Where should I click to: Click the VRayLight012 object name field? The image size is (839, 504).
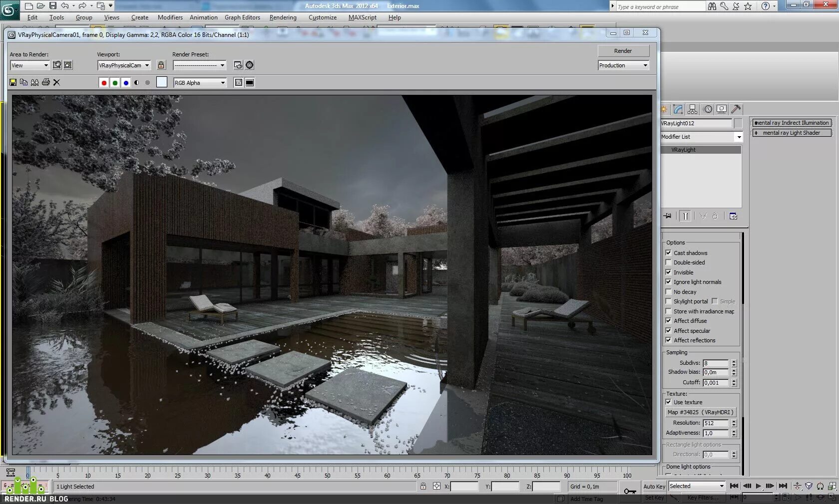[696, 123]
